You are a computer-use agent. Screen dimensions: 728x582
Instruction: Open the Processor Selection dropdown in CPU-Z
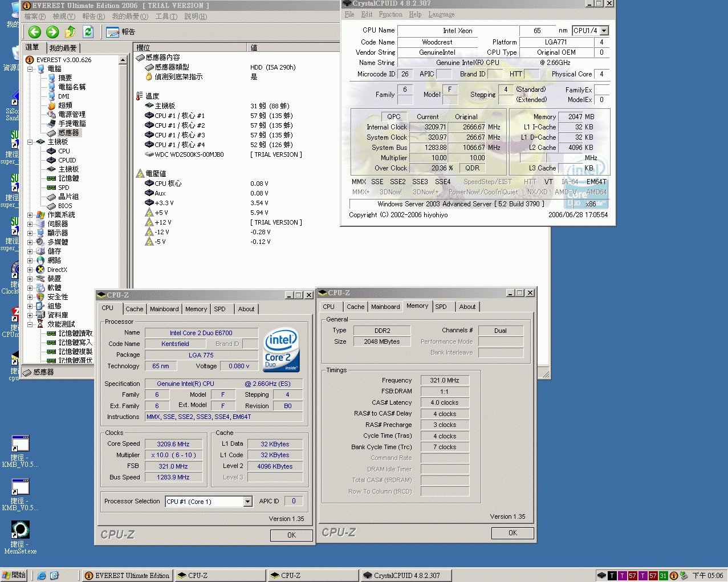pos(247,502)
